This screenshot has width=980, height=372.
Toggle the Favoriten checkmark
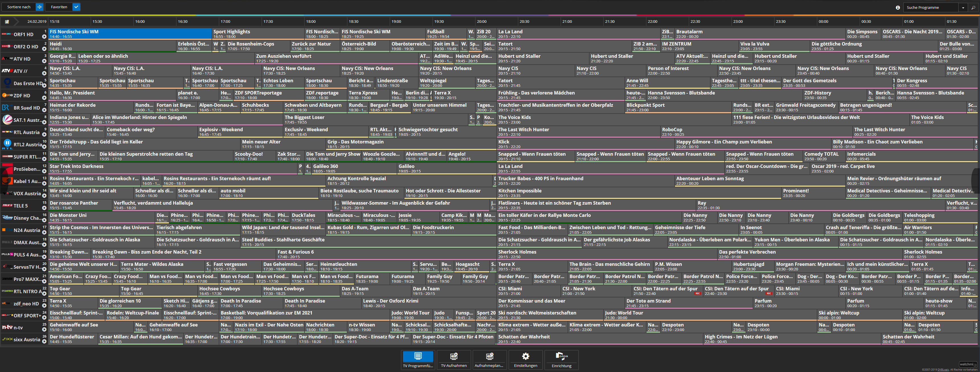pos(76,7)
